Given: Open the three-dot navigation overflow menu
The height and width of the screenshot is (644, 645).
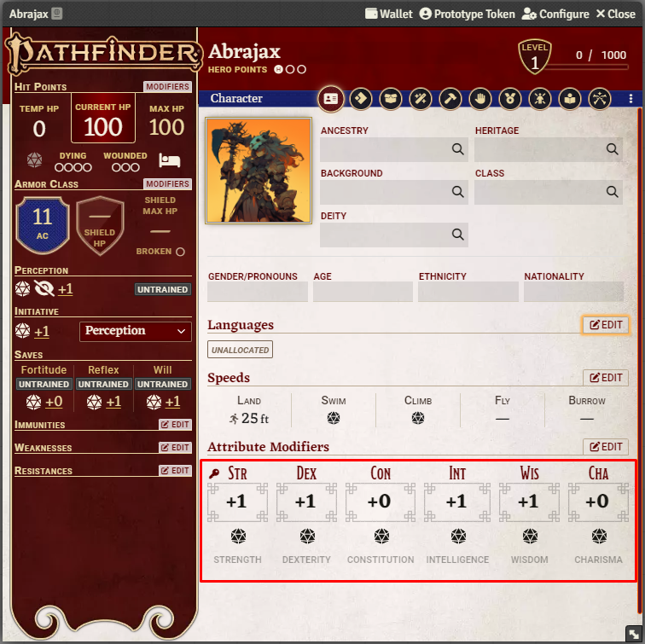Looking at the screenshot, I should [x=630, y=99].
